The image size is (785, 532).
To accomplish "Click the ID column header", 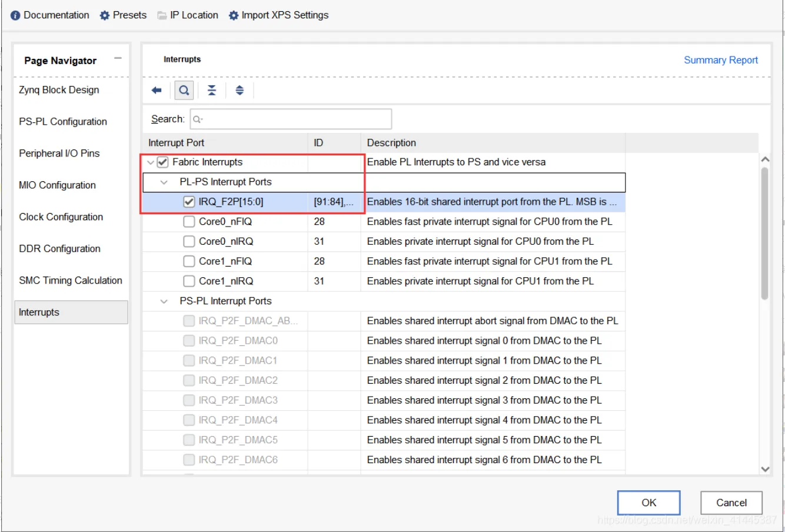I will (334, 143).
